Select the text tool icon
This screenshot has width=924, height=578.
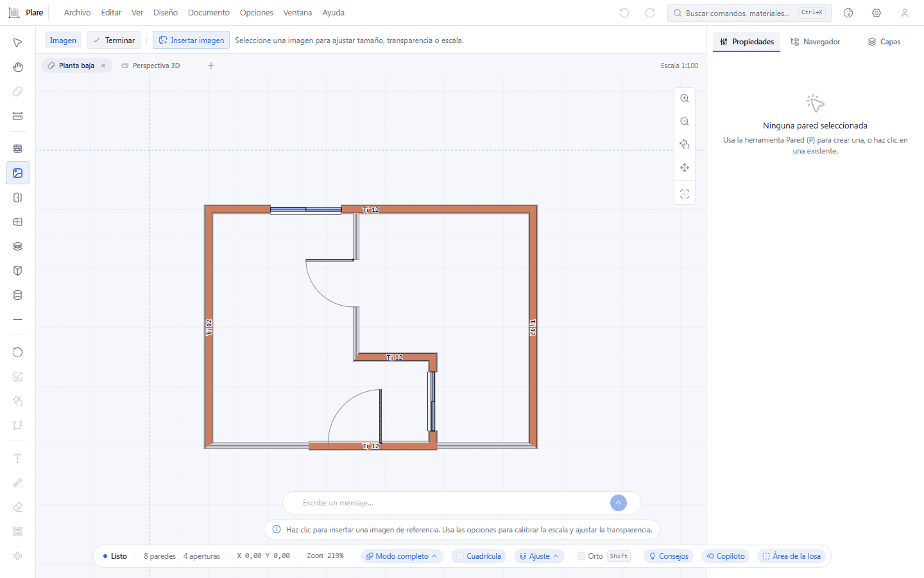tap(17, 459)
